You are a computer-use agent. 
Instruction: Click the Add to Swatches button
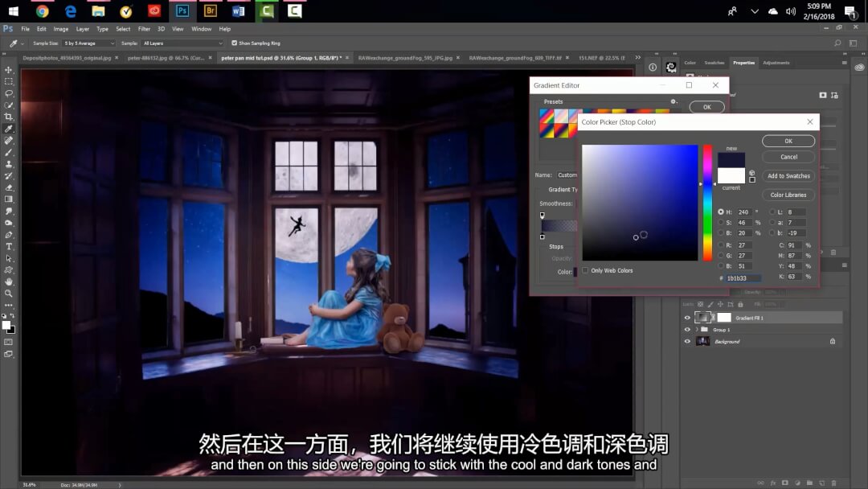(788, 175)
